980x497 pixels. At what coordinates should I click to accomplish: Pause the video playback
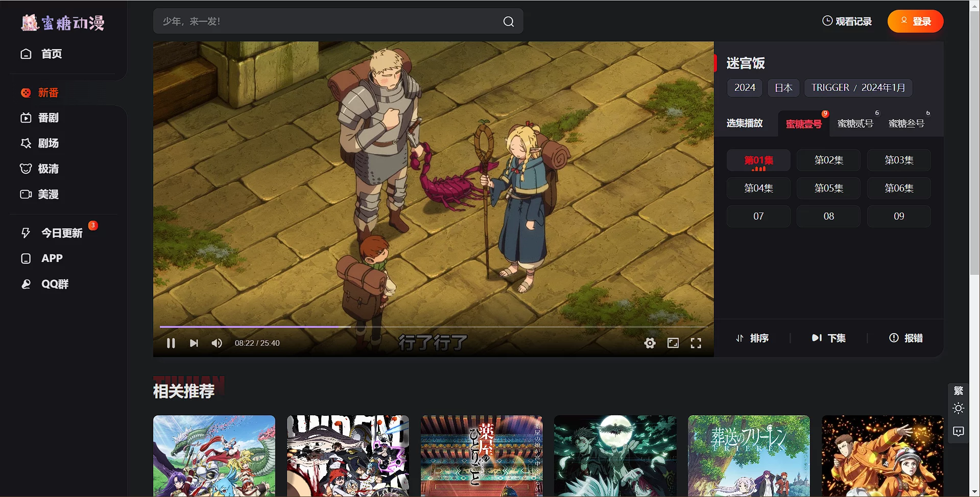pos(171,343)
